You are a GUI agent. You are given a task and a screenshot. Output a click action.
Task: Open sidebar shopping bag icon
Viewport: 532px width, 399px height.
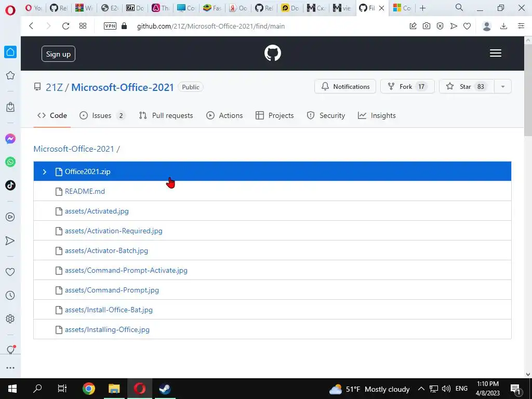point(10,107)
